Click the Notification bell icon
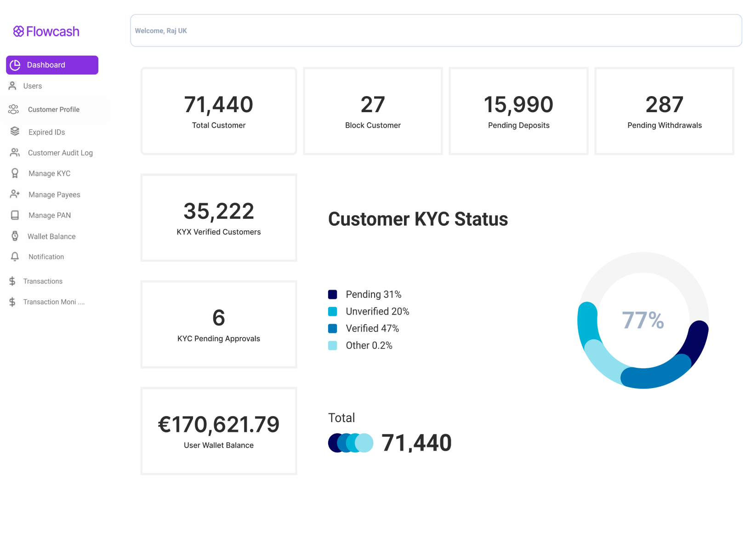Image resolution: width=751 pixels, height=560 pixels. pos(15,257)
